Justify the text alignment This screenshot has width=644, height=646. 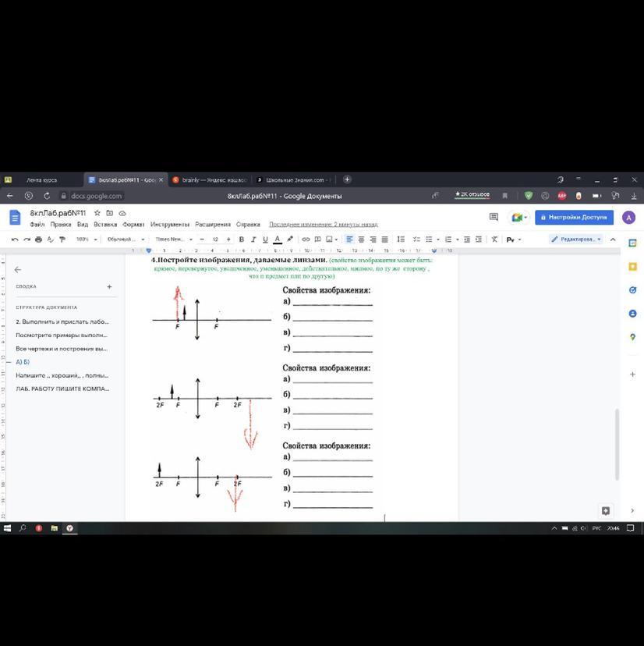point(384,240)
